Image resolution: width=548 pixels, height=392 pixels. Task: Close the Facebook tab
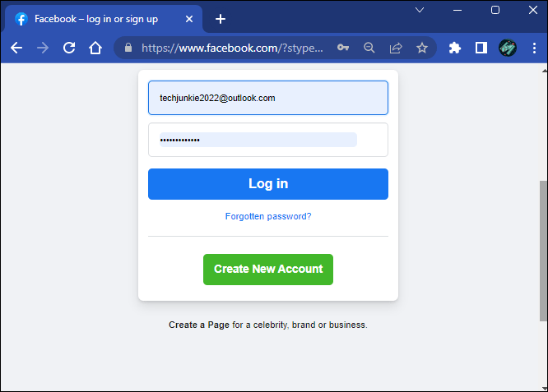click(189, 19)
